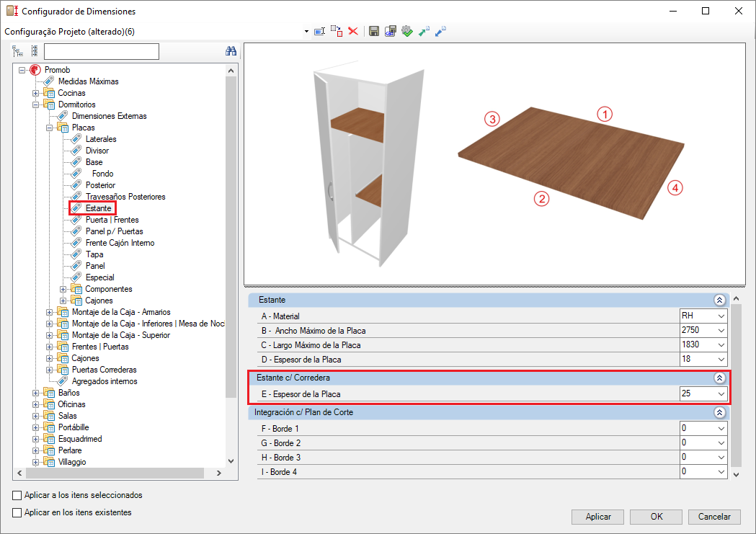Click the copy configuration icon beside rename
756x534 pixels.
pyautogui.click(x=337, y=31)
